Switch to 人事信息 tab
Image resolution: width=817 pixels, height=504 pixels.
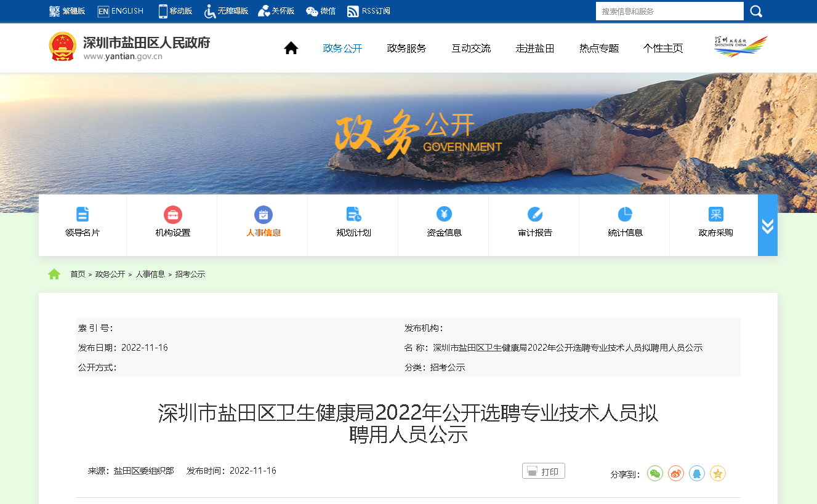click(264, 224)
